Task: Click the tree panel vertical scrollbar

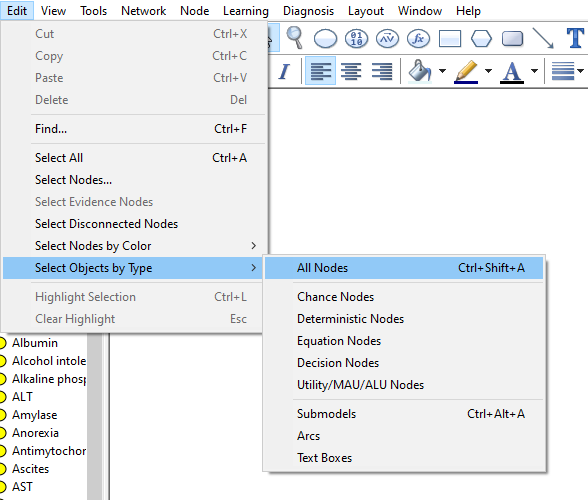Action: click(94, 416)
